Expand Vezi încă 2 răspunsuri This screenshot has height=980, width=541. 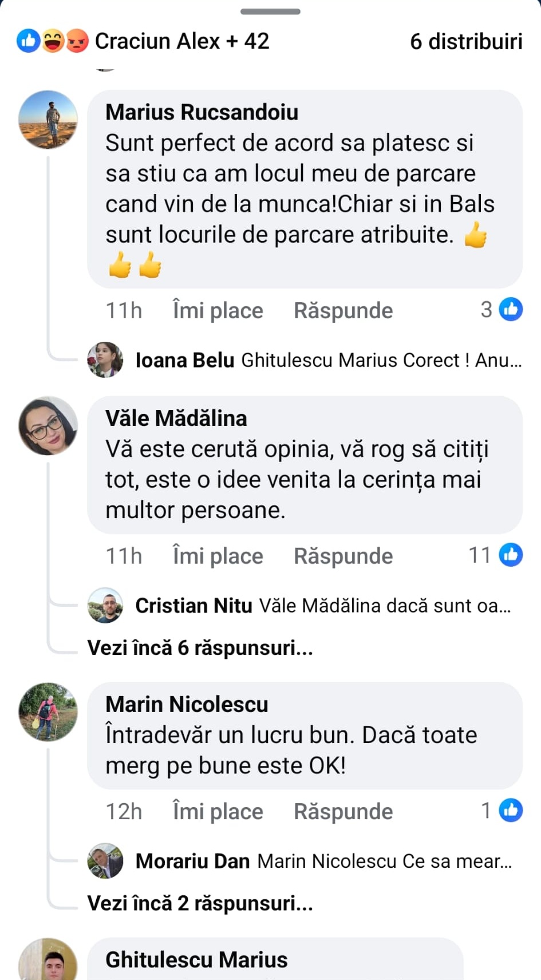200,903
